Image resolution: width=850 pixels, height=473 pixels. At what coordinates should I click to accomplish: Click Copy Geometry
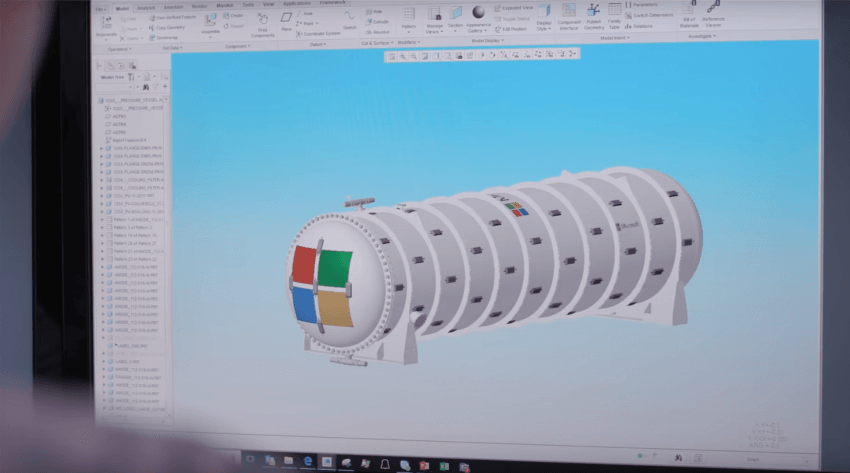click(x=166, y=28)
